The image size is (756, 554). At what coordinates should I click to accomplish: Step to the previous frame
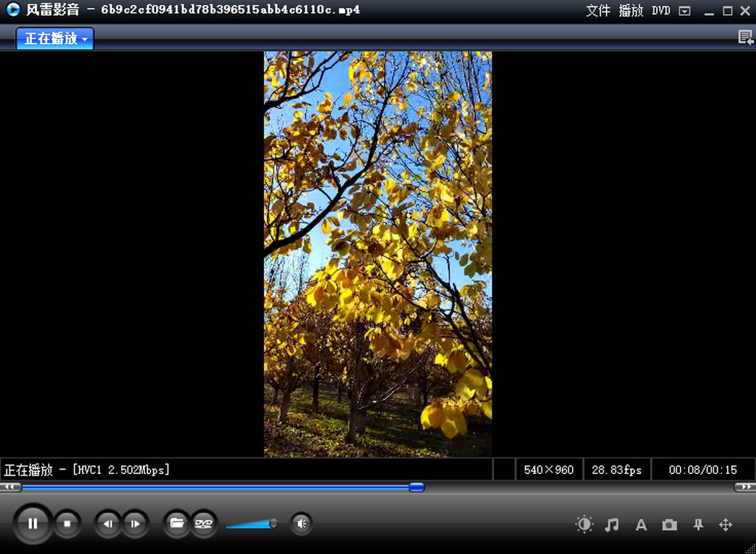(x=108, y=523)
